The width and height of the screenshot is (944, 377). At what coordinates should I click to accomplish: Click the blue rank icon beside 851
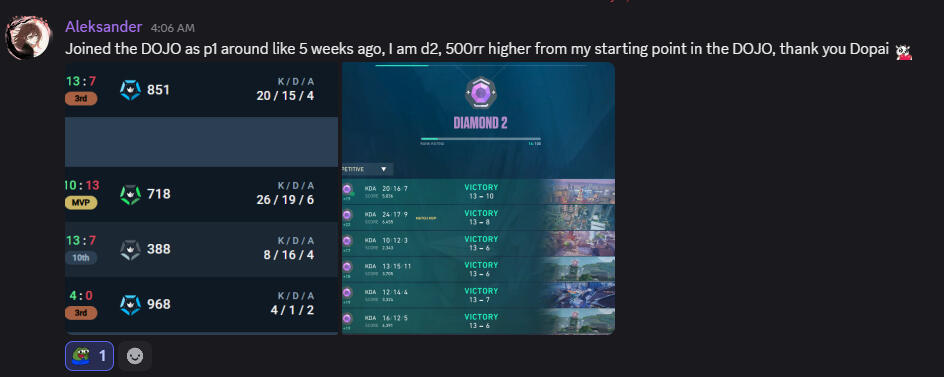[x=130, y=90]
